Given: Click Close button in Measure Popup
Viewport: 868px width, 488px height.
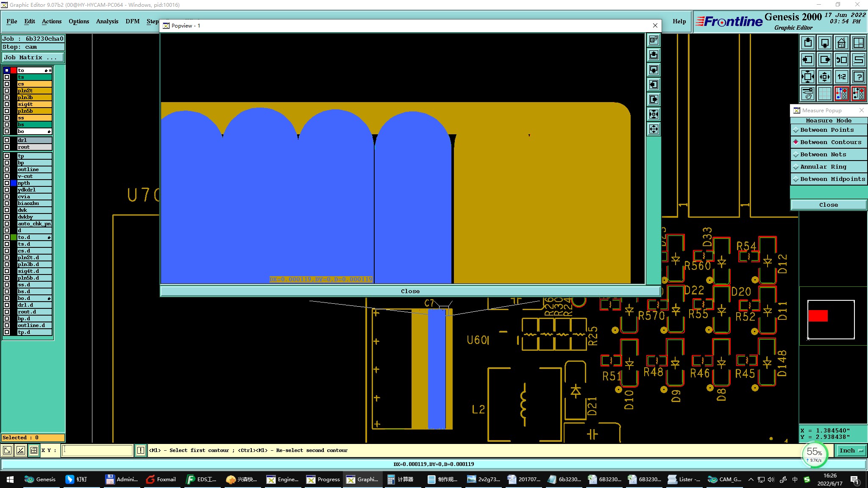Looking at the screenshot, I should click(x=828, y=205).
